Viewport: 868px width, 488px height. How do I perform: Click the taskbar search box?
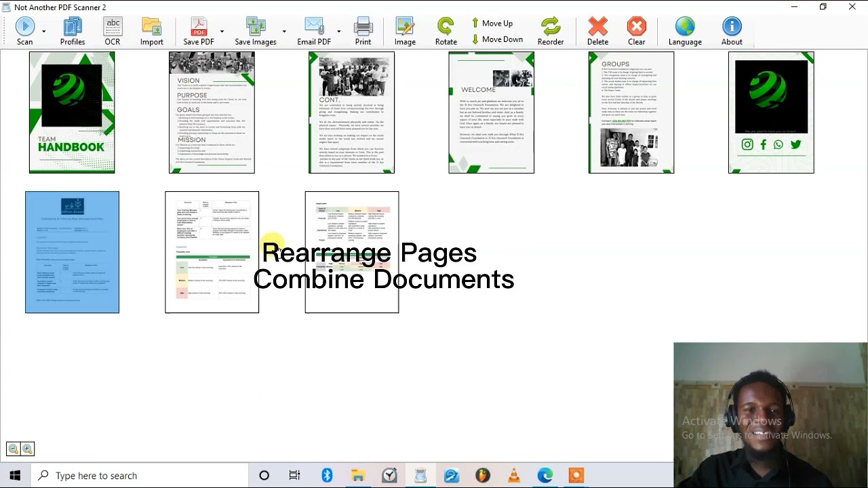pos(140,476)
